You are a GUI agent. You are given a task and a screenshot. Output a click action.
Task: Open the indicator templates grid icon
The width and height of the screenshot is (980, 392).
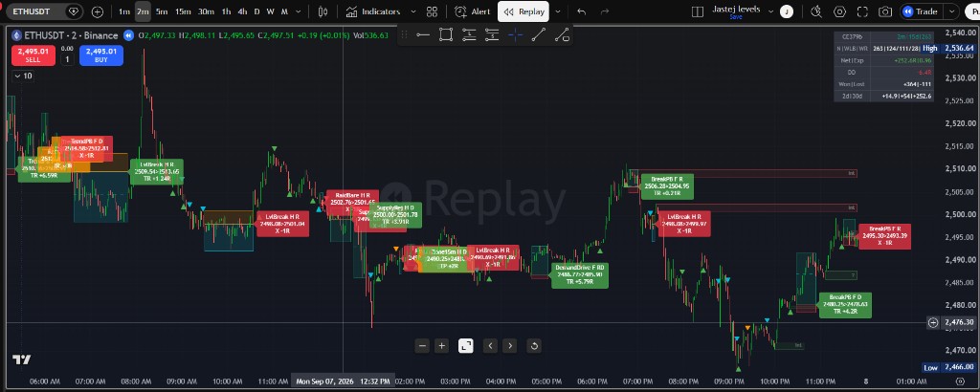coord(432,11)
